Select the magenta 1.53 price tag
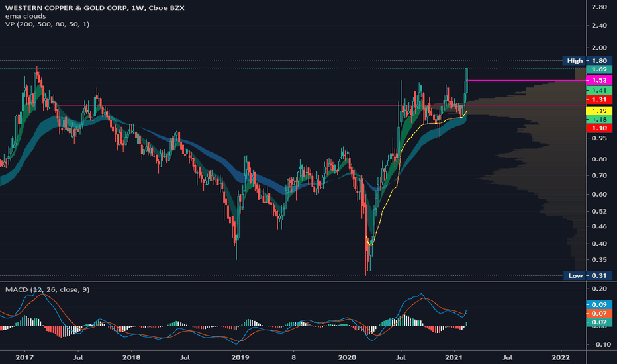617x364 pixels. pos(599,80)
